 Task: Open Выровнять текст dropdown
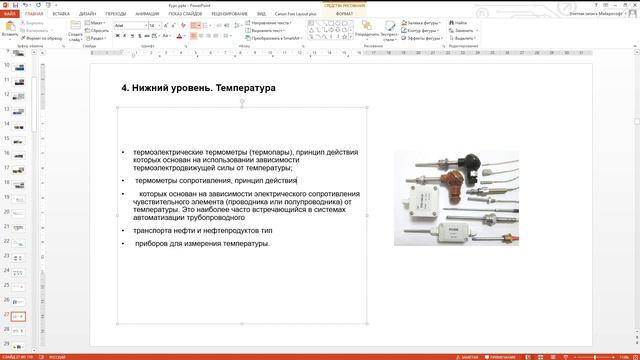[265, 31]
